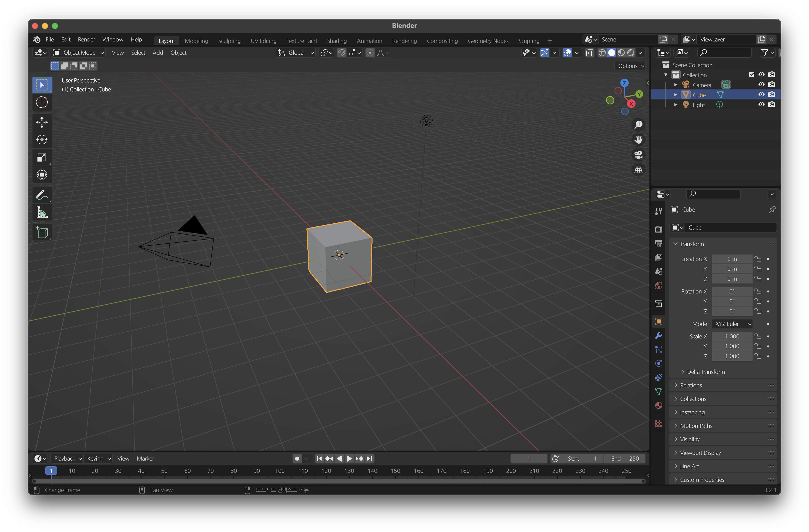Activate the Annotate pencil tool

(42, 195)
